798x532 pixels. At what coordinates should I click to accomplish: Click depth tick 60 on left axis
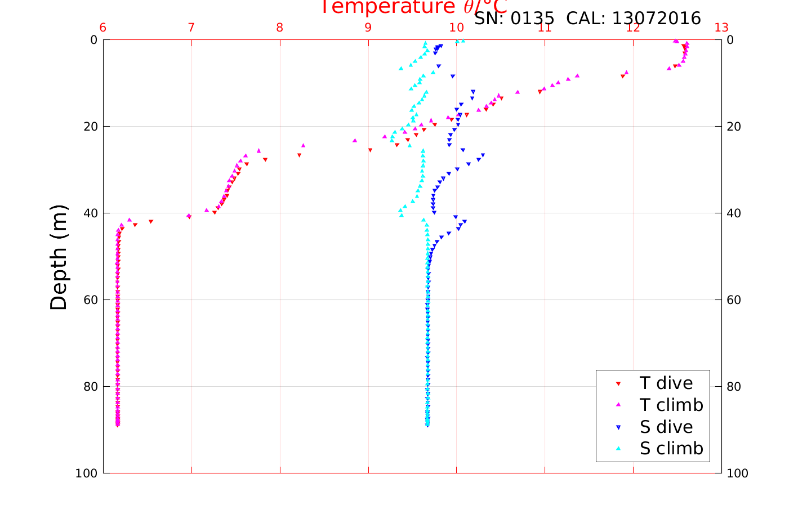click(x=90, y=300)
